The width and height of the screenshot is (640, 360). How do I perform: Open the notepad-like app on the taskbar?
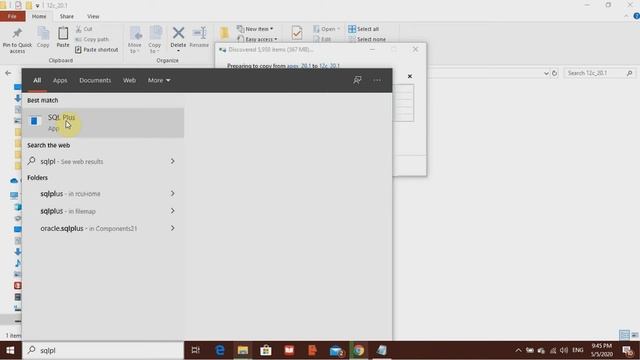(x=382, y=350)
